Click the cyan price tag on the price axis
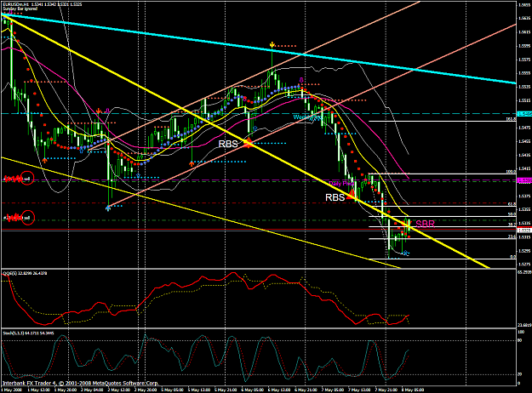The image size is (532, 393). coord(524,114)
